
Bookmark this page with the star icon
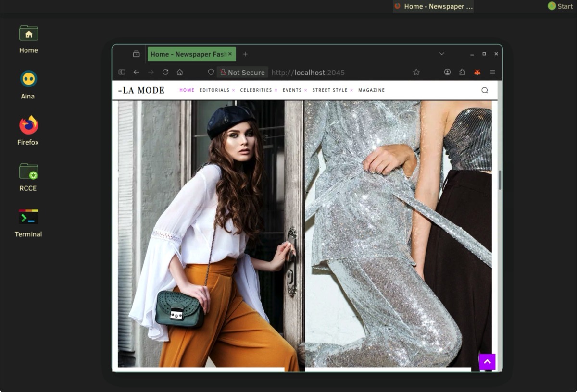click(x=416, y=72)
